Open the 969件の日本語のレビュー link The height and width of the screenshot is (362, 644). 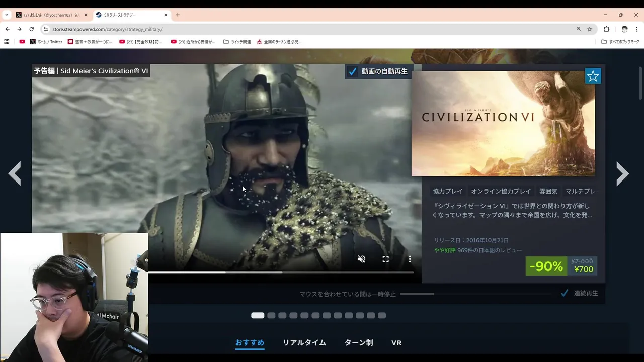(490, 250)
